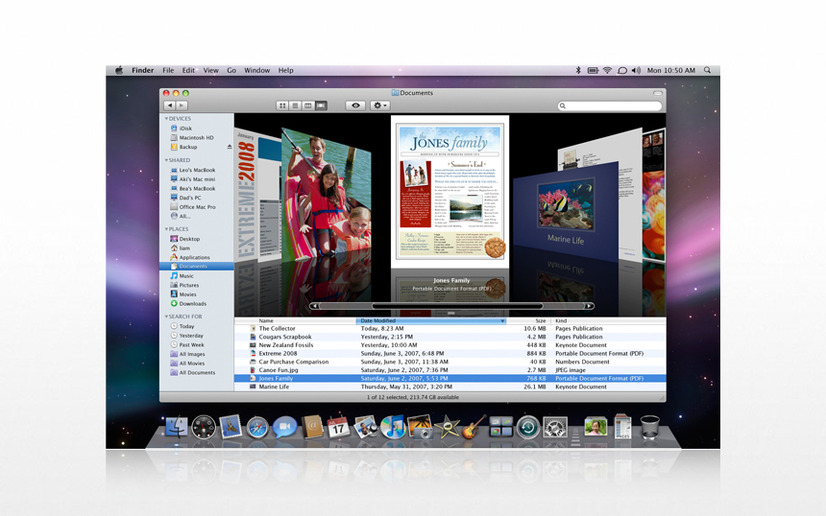The height and width of the screenshot is (516, 826).
Task: Open the Mail stamp icon in the Dock
Action: [x=230, y=426]
